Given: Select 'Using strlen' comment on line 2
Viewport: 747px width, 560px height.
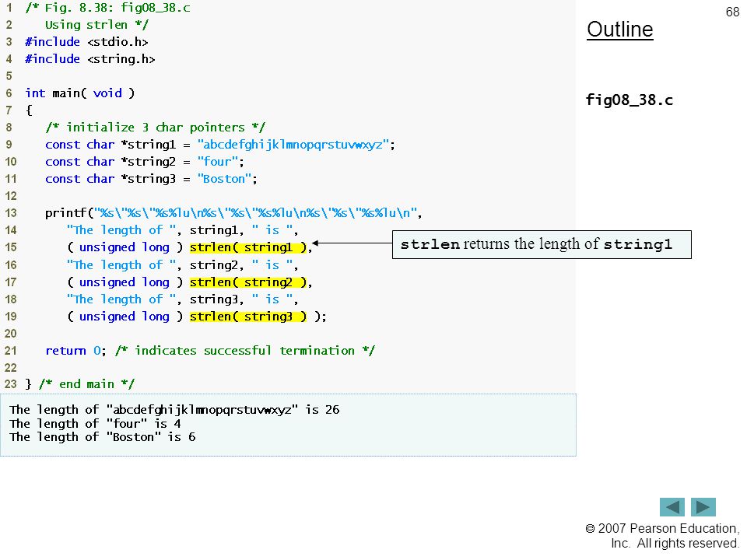Looking at the screenshot, I should (96, 25).
